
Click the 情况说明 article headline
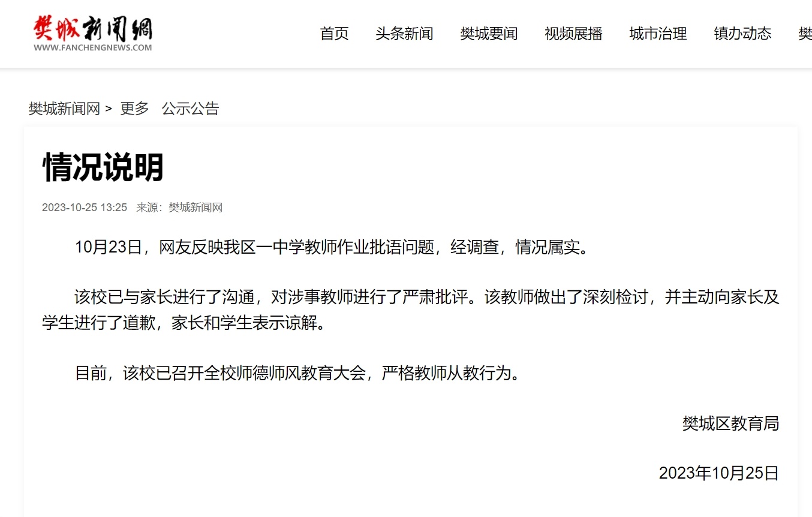(103, 167)
